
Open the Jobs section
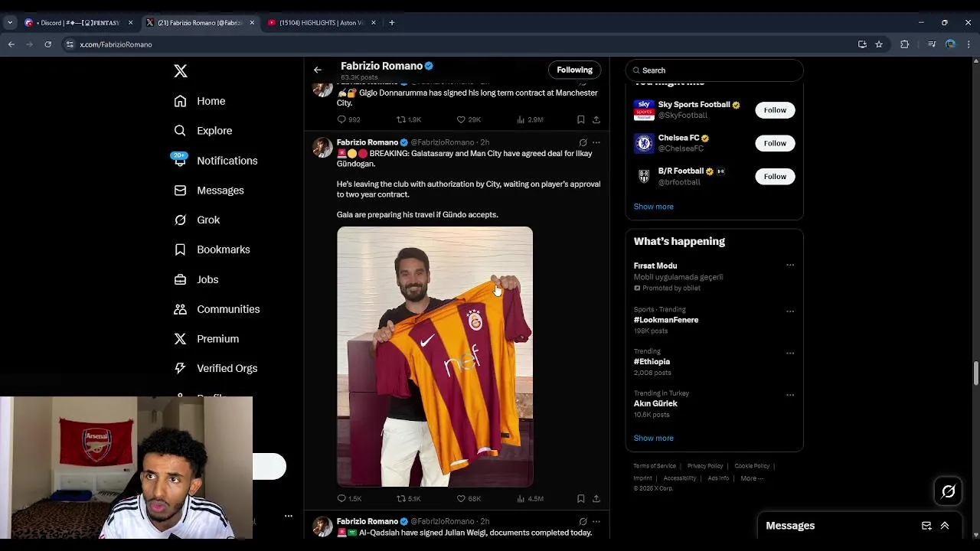pyautogui.click(x=196, y=279)
